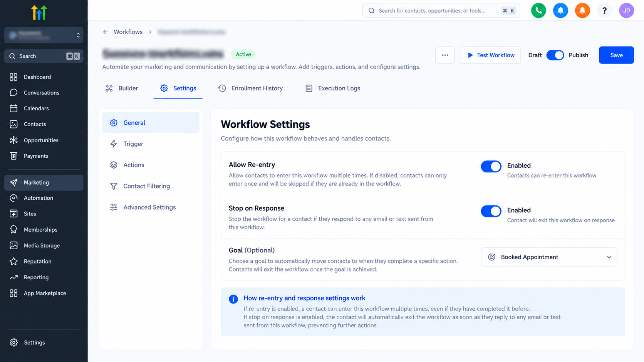Click the Reputation star icon

(x=13, y=261)
